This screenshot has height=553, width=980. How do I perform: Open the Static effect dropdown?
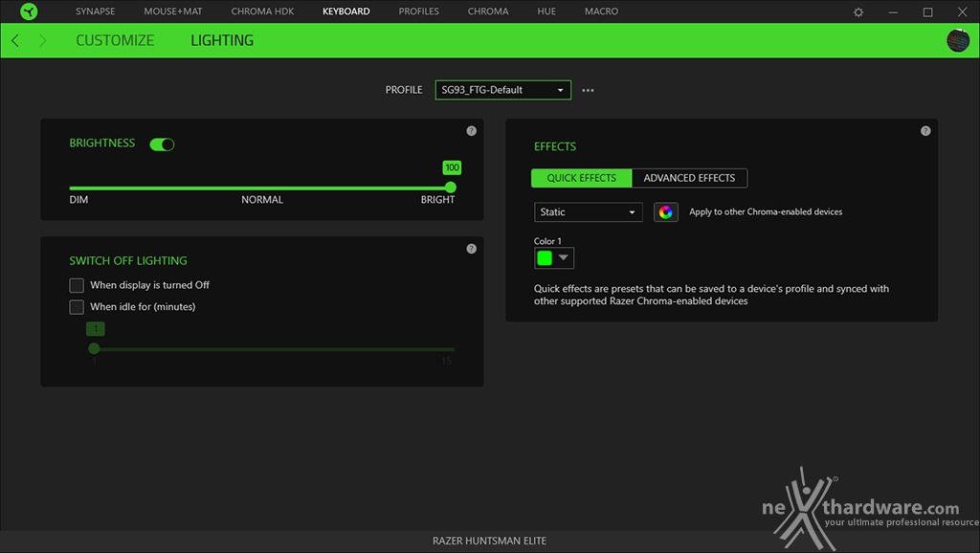[589, 211]
